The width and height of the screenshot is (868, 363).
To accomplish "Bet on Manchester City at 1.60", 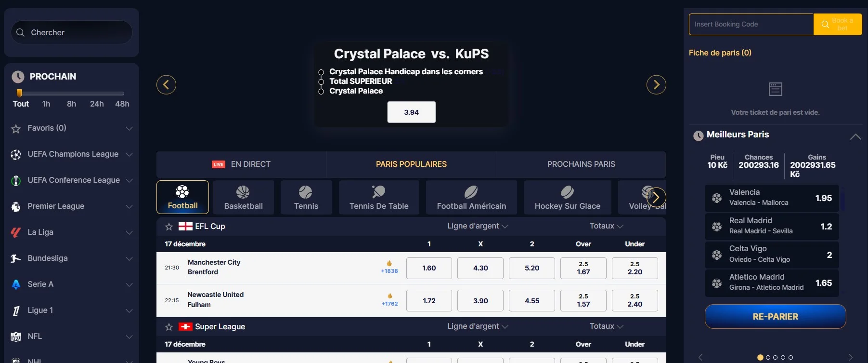I will [429, 268].
